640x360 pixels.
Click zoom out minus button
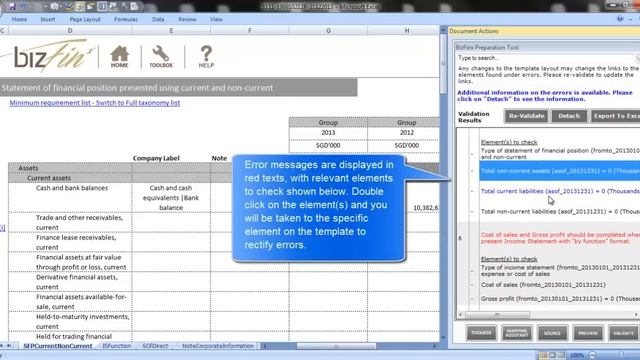[593, 355]
